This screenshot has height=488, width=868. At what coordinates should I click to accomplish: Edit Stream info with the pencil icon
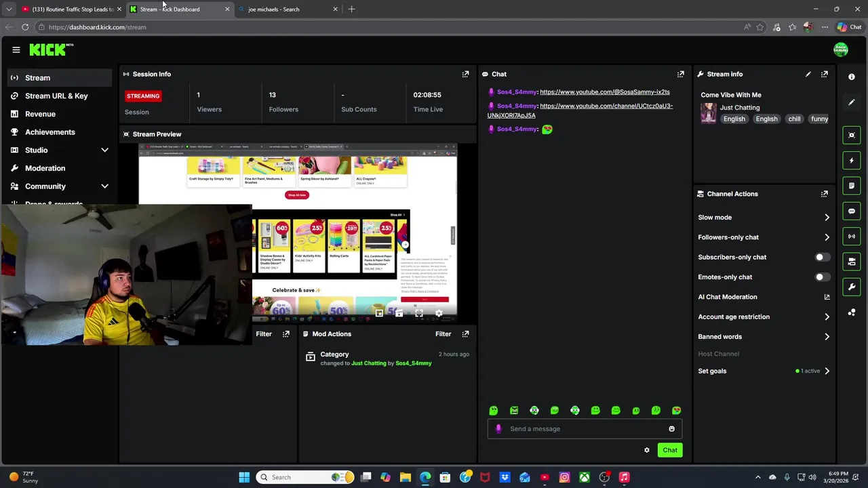click(808, 74)
